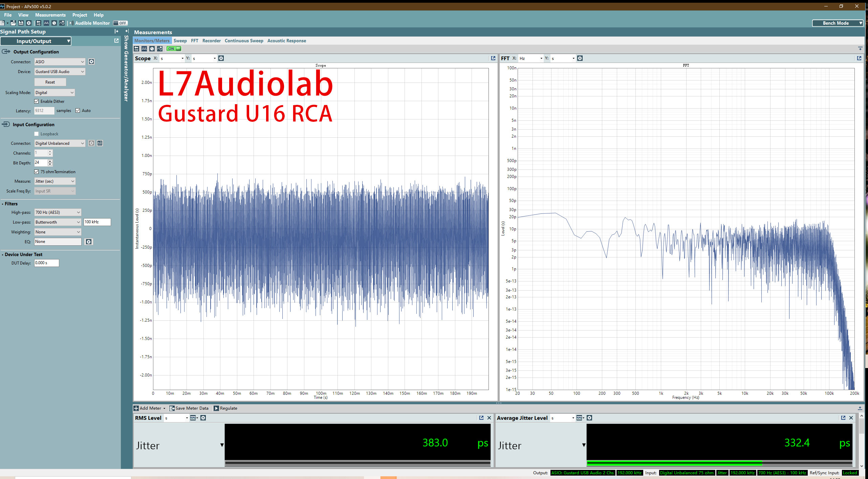This screenshot has width=868, height=479.
Task: Pop out the Average Jitter Level meter
Action: (843, 418)
